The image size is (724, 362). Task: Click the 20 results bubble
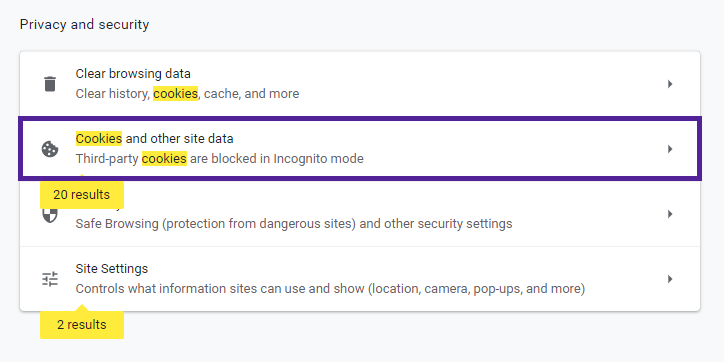click(82, 195)
